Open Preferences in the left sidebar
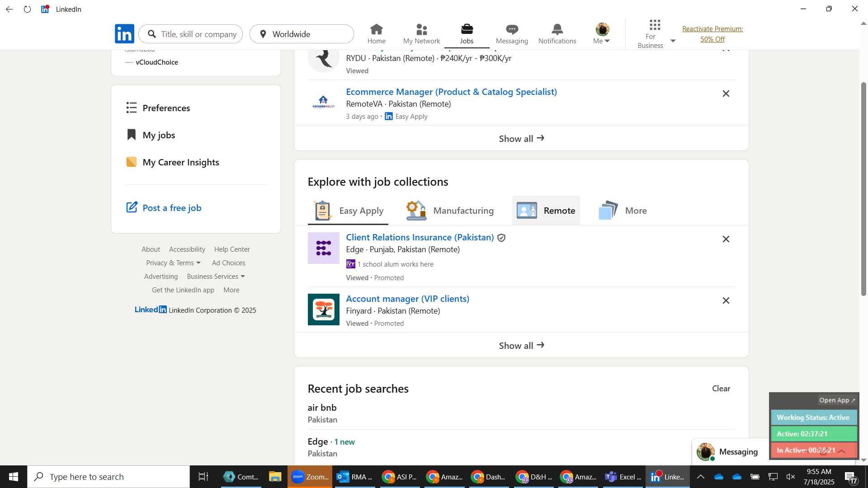The image size is (868, 488). pyautogui.click(x=158, y=108)
